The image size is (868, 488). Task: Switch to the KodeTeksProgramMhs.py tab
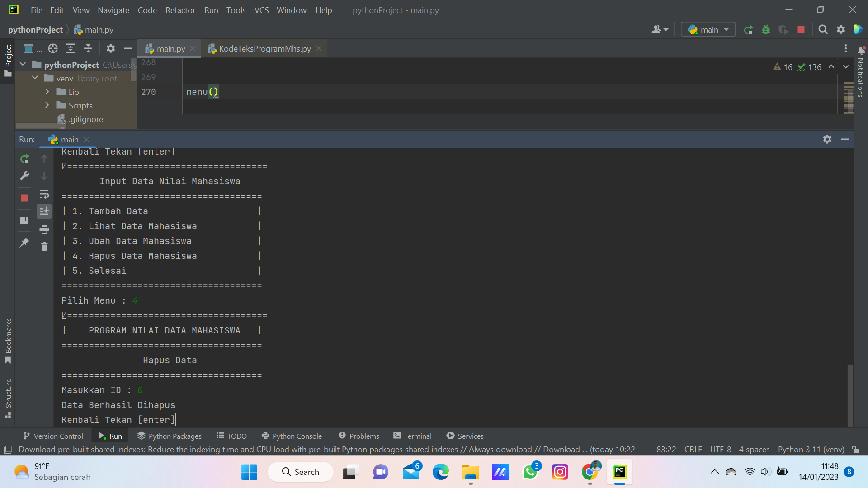pyautogui.click(x=264, y=48)
